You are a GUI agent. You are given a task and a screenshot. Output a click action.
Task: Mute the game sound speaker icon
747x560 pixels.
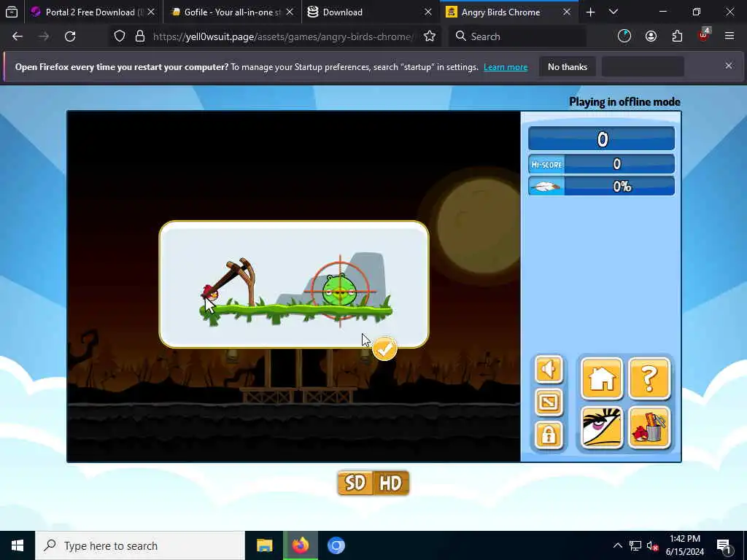coord(549,369)
